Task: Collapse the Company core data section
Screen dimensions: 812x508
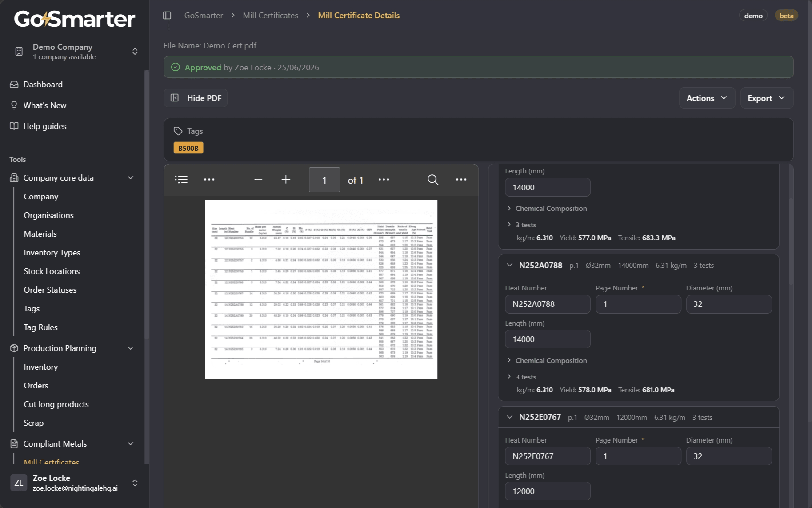Action: [72, 178]
